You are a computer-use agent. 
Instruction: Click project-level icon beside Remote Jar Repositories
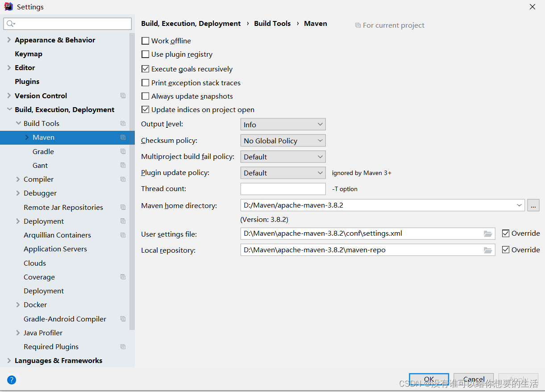point(123,207)
